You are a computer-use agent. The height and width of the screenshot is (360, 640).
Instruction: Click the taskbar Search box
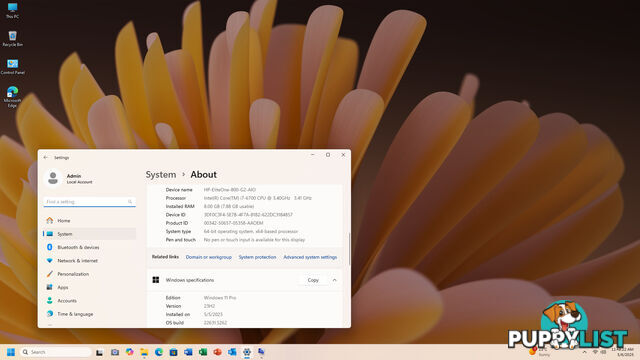(x=56, y=352)
